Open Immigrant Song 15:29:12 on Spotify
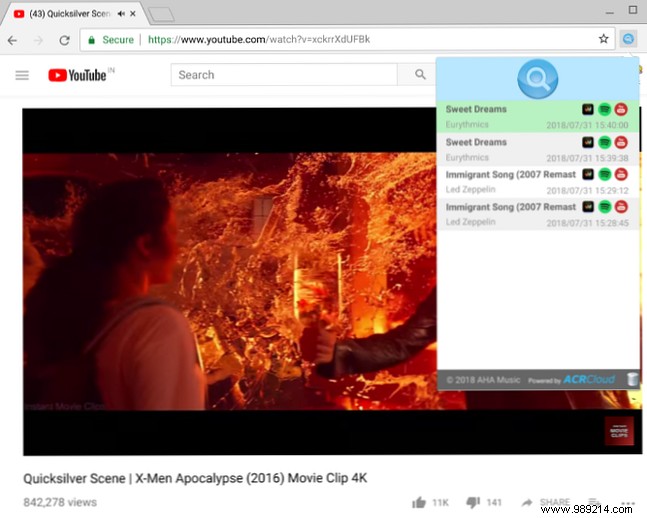The height and width of the screenshot is (518, 647). [604, 174]
